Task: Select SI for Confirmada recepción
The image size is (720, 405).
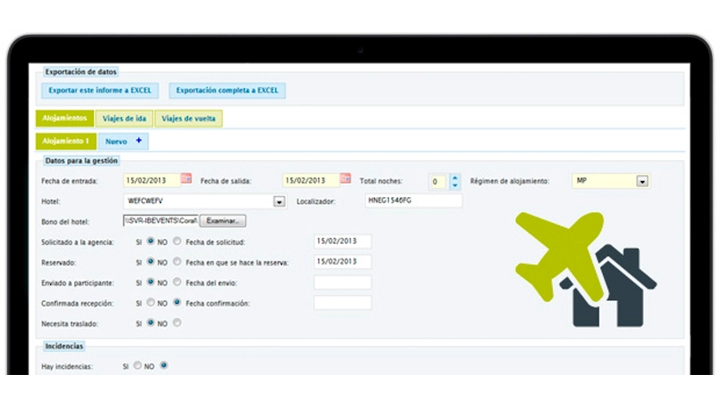Action: 151,303
